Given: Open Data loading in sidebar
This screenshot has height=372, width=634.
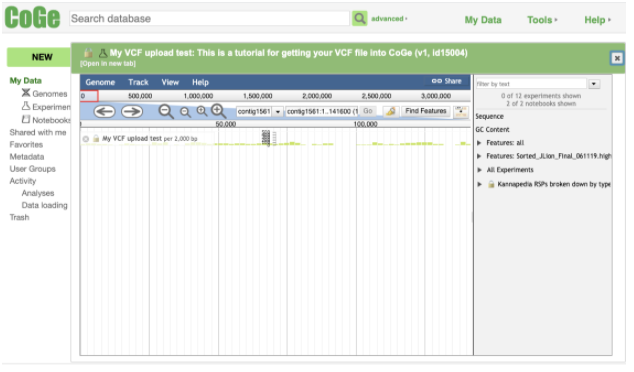Looking at the screenshot, I should pos(44,205).
